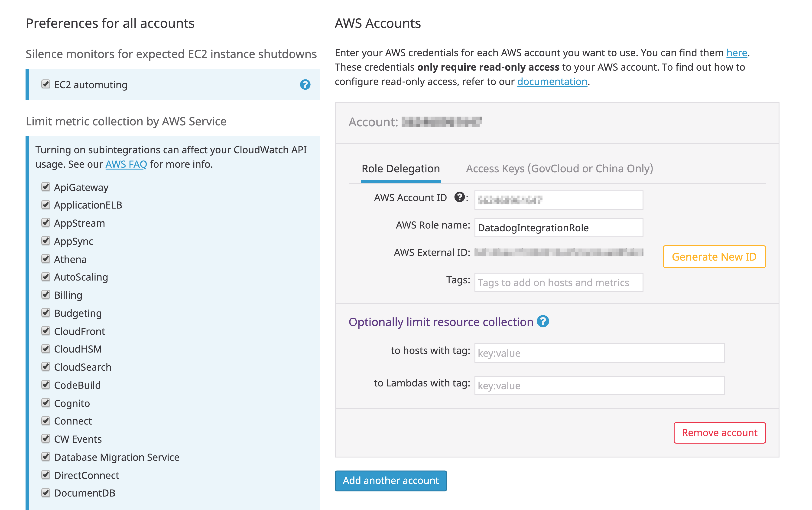Disable the EC2 automuting checkbox
This screenshot has width=812, height=510.
(x=46, y=84)
